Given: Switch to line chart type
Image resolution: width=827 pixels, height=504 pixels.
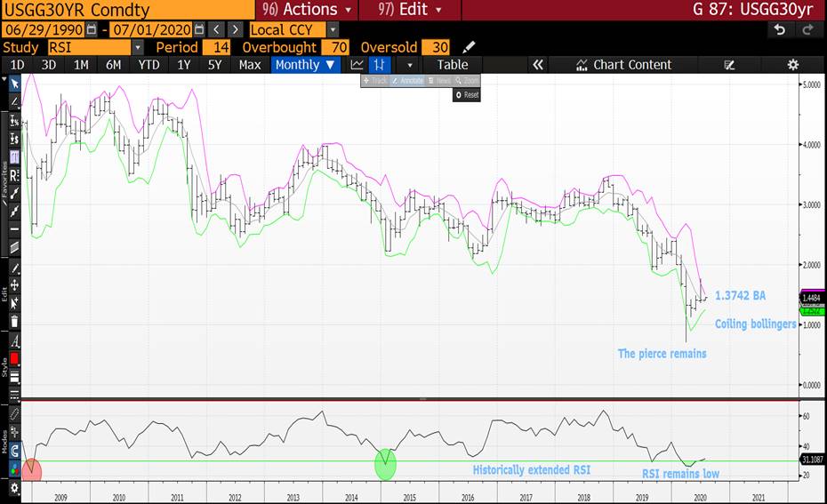Looking at the screenshot, I should click(x=357, y=65).
